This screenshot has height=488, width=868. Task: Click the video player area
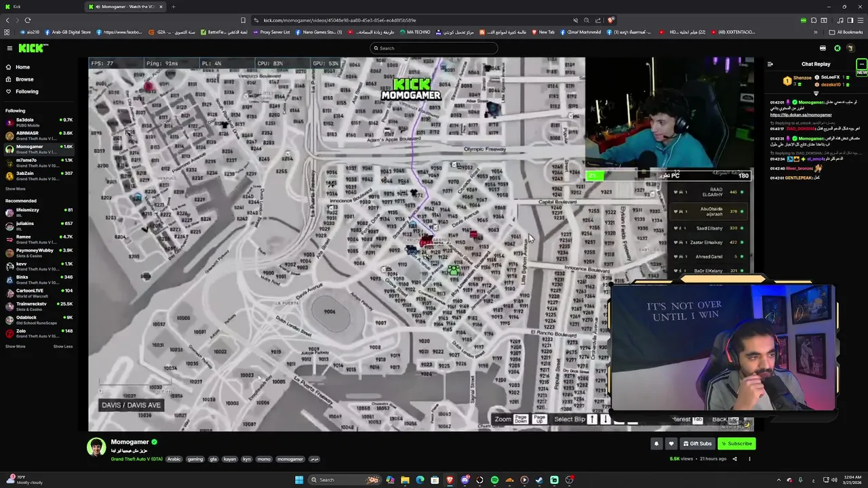(420, 244)
